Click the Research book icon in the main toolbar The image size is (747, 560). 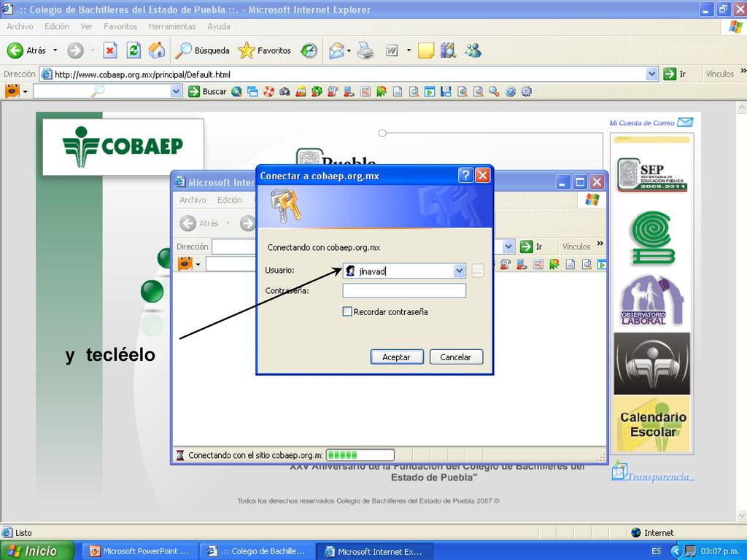449,50
